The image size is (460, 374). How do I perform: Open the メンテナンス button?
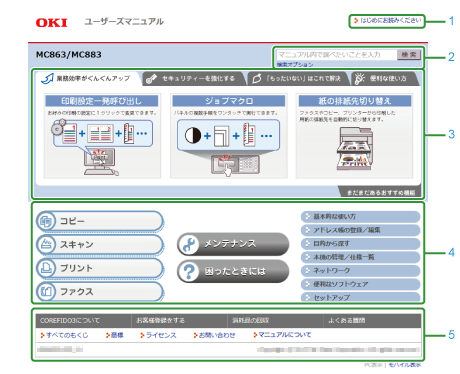[233, 244]
